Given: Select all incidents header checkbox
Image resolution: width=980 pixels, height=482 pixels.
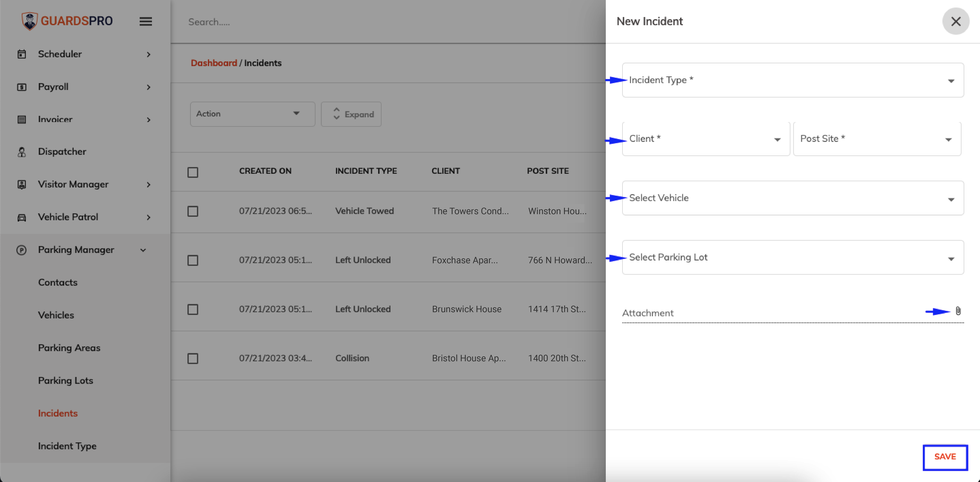Looking at the screenshot, I should coord(193,172).
